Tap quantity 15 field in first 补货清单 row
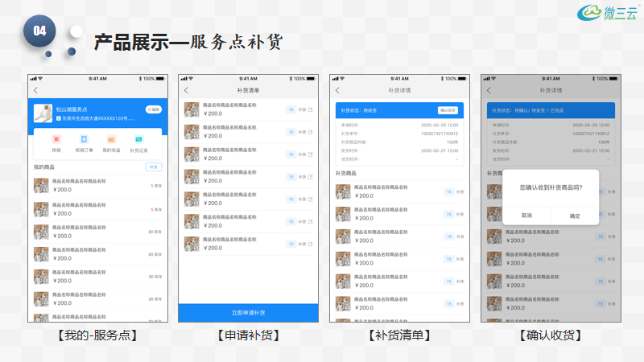This screenshot has width=644, height=362. coord(291,109)
